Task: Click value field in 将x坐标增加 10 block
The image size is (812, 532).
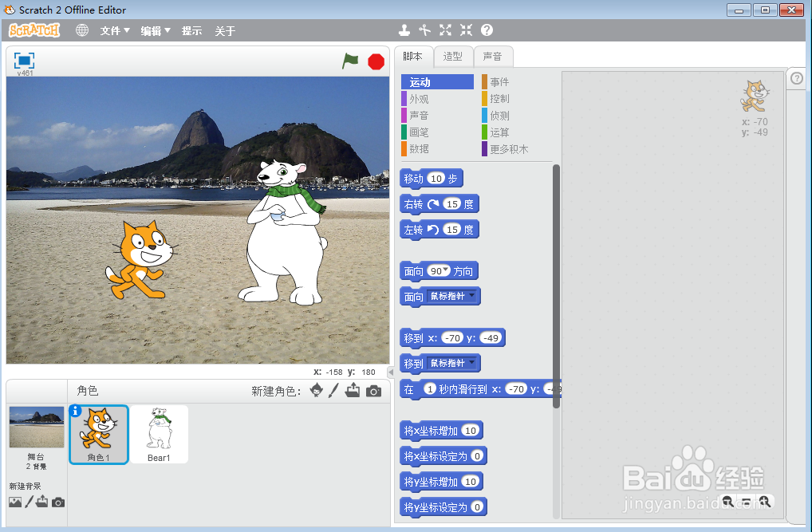Action: pyautogui.click(x=471, y=430)
